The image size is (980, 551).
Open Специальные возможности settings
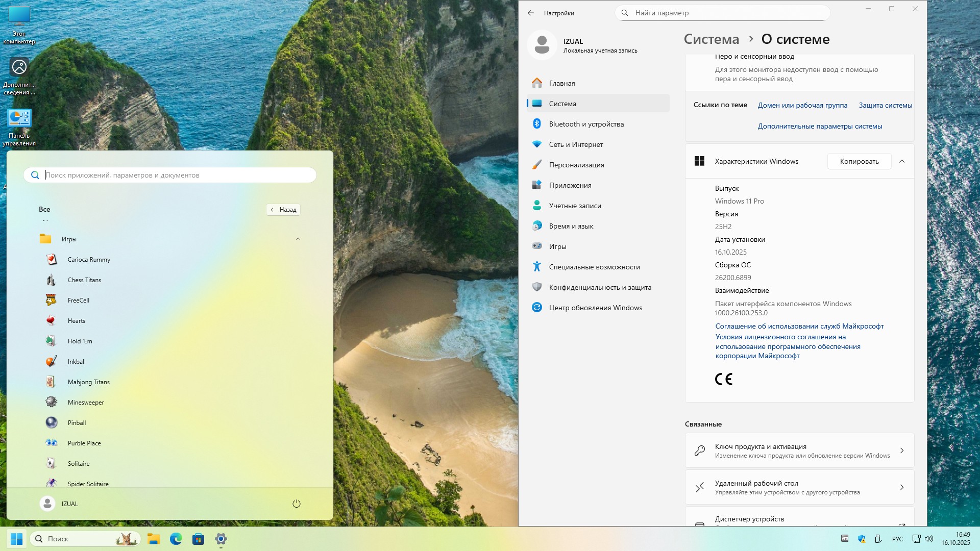point(594,267)
